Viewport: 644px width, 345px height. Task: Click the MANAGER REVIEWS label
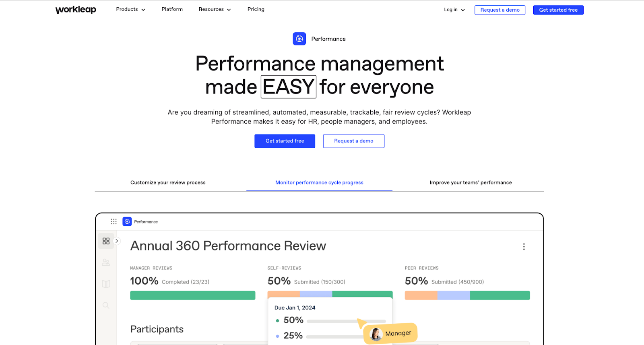pyautogui.click(x=151, y=268)
